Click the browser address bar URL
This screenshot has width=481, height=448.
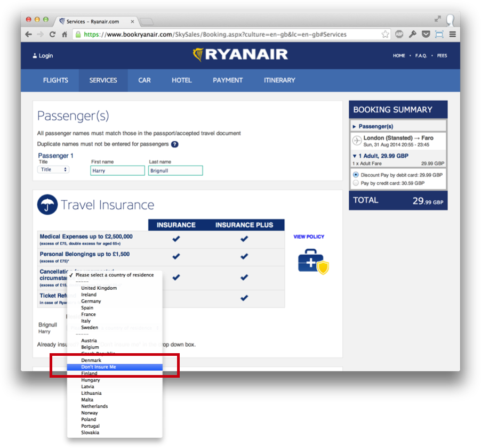(x=215, y=34)
